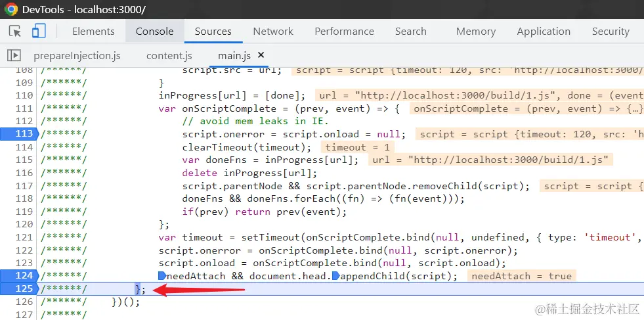Toggle breakpoint on line 125
Viewport: 644px width, 320px height.
tap(19, 288)
